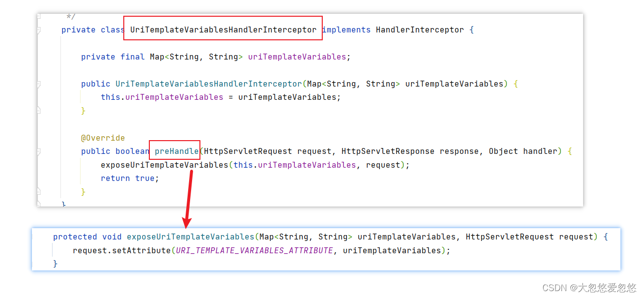This screenshot has height=297, width=644.
Task: Click the URI_TEMPLATE_VARIABLES_ATTRIBUTE constant
Action: coord(254,251)
